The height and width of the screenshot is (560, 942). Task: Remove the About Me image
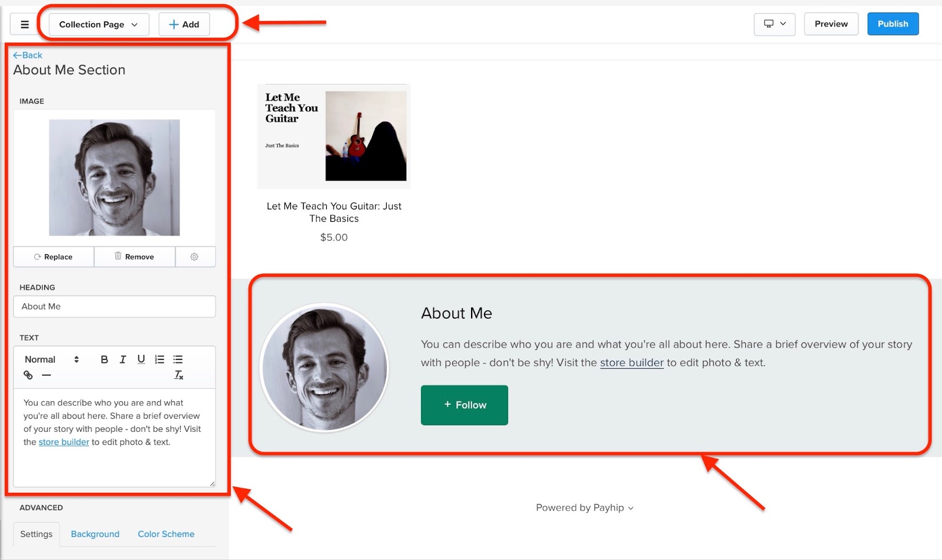134,256
